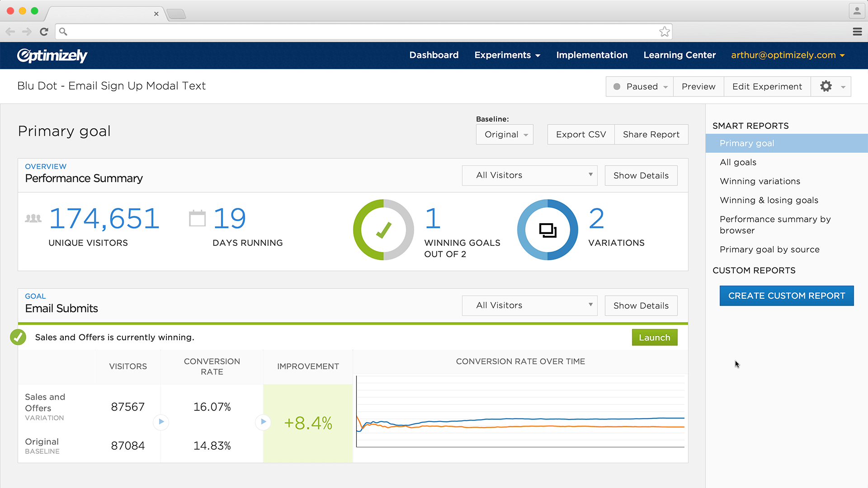Click the Optimizely logo
The height and width of the screenshot is (488, 868).
(52, 55)
